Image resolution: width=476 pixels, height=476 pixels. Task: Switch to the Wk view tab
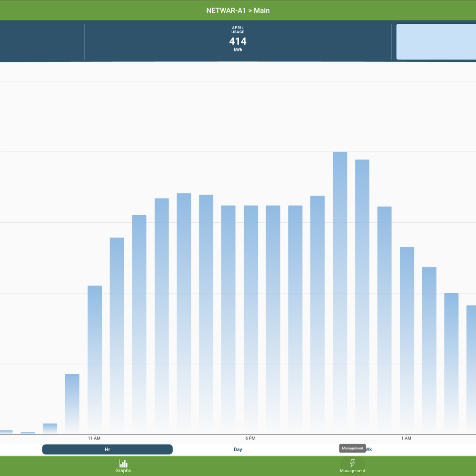click(369, 449)
